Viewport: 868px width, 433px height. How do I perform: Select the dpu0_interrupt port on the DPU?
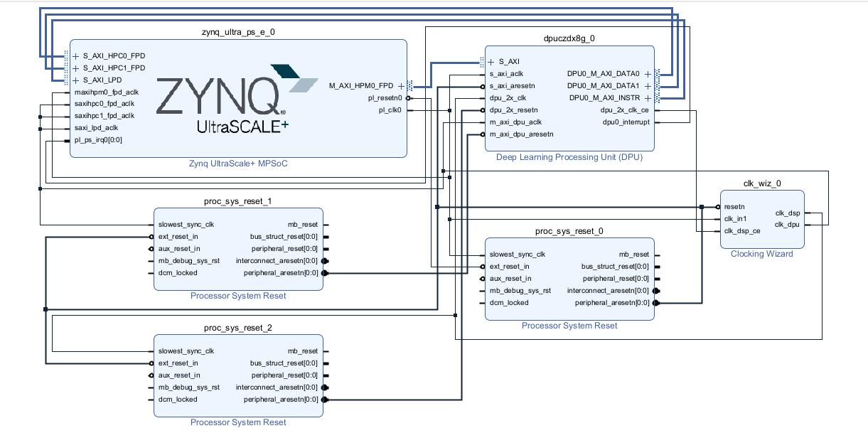coord(626,122)
